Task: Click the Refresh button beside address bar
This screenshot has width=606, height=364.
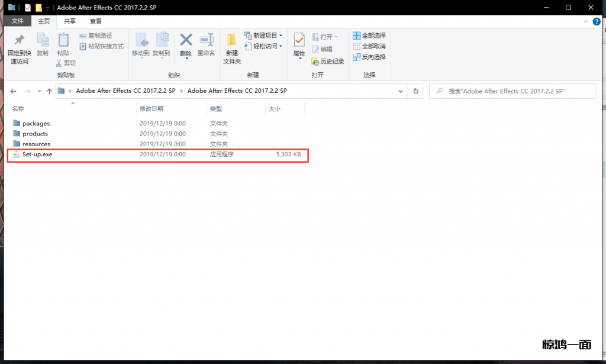Action: (x=415, y=91)
